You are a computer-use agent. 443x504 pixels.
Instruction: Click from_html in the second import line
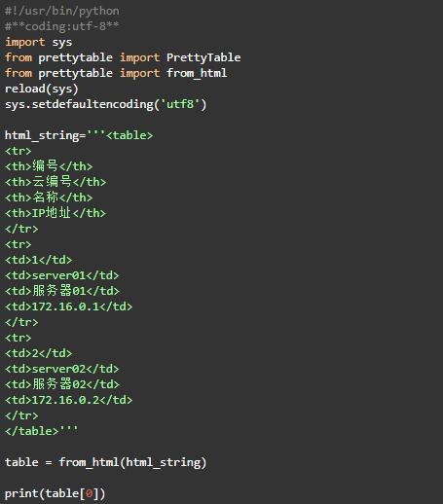pos(197,73)
